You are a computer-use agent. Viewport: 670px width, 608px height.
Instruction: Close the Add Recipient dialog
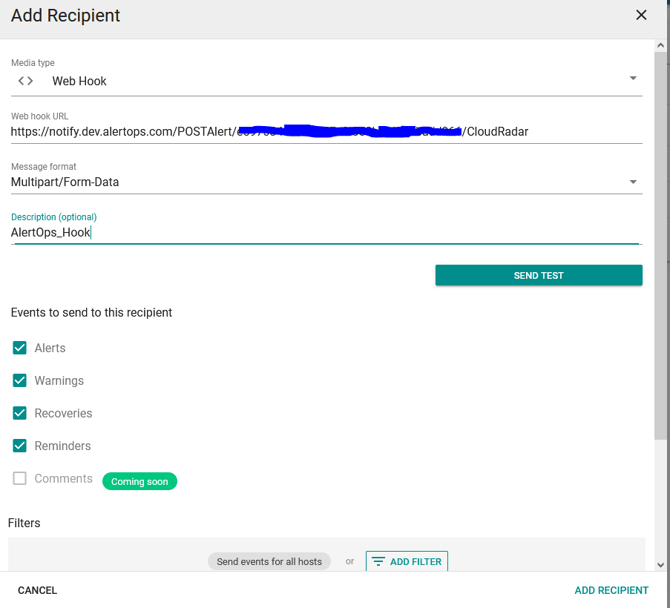(x=641, y=16)
